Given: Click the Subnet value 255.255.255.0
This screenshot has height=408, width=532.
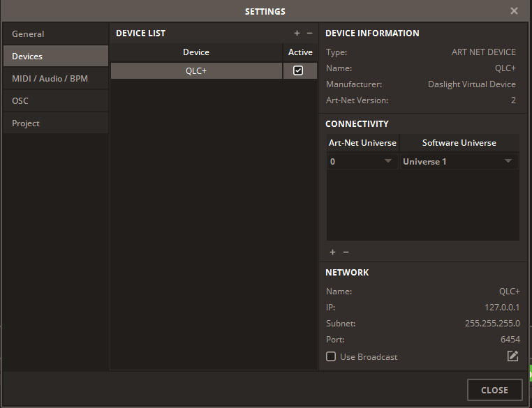Looking at the screenshot, I should (492, 324).
